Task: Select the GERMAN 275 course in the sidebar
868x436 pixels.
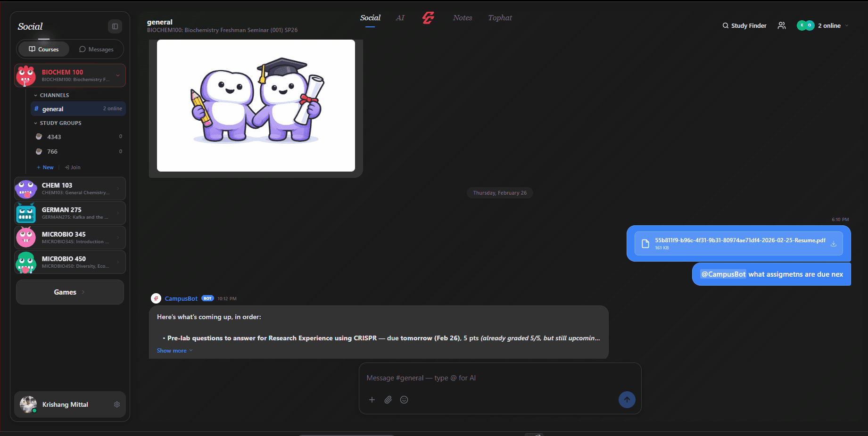Action: click(70, 213)
